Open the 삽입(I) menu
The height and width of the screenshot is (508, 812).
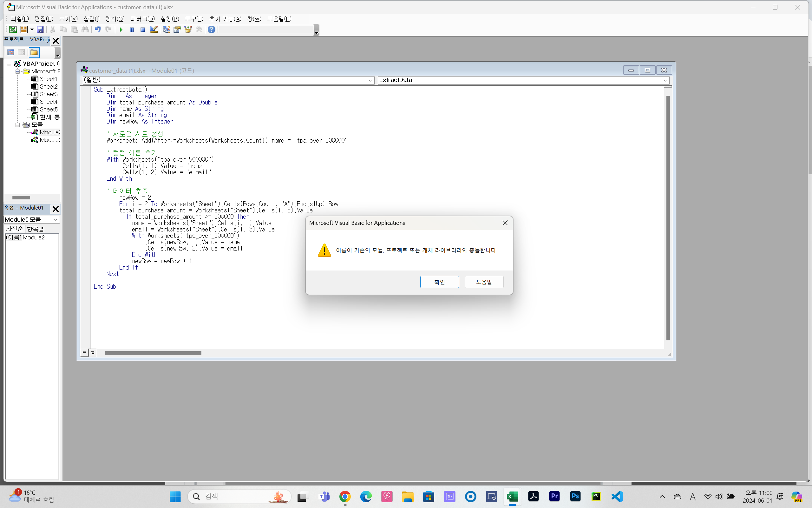[92, 19]
